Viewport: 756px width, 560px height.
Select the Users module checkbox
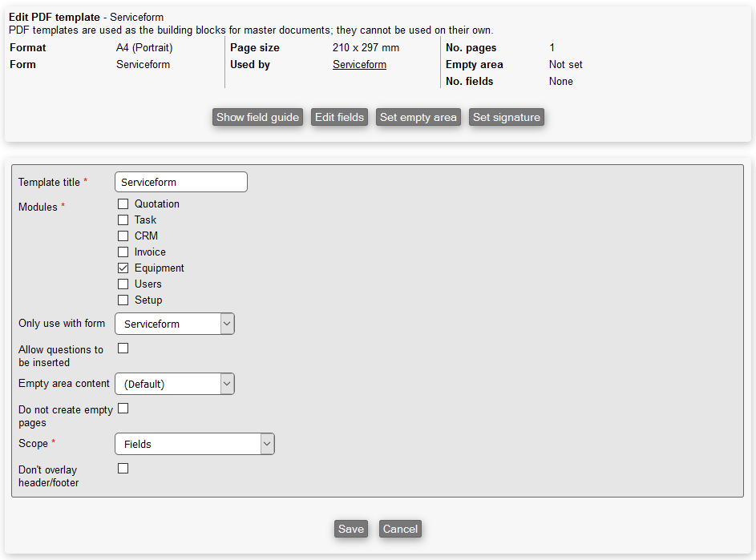click(123, 284)
